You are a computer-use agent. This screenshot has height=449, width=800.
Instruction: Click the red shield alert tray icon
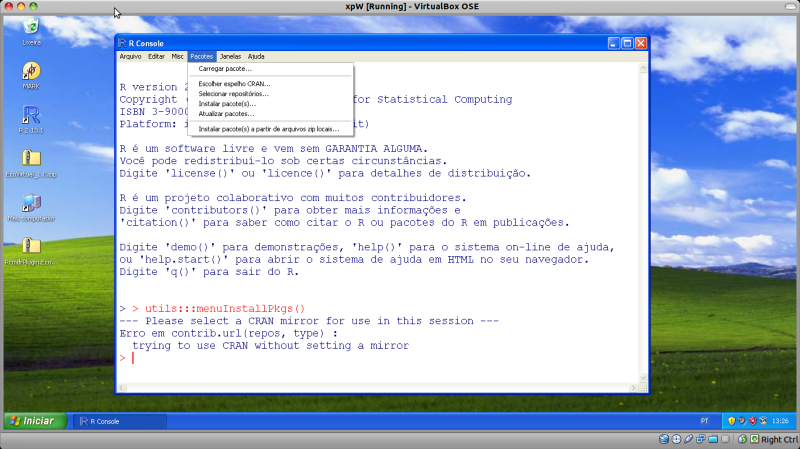click(754, 421)
